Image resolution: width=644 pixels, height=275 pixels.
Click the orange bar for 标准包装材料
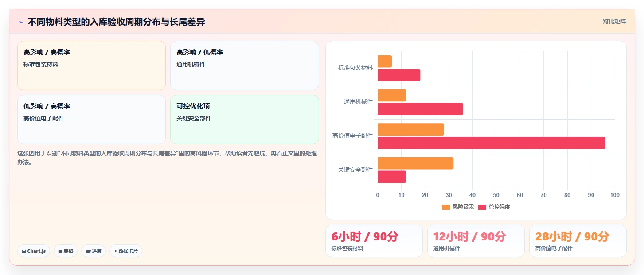tap(385, 62)
